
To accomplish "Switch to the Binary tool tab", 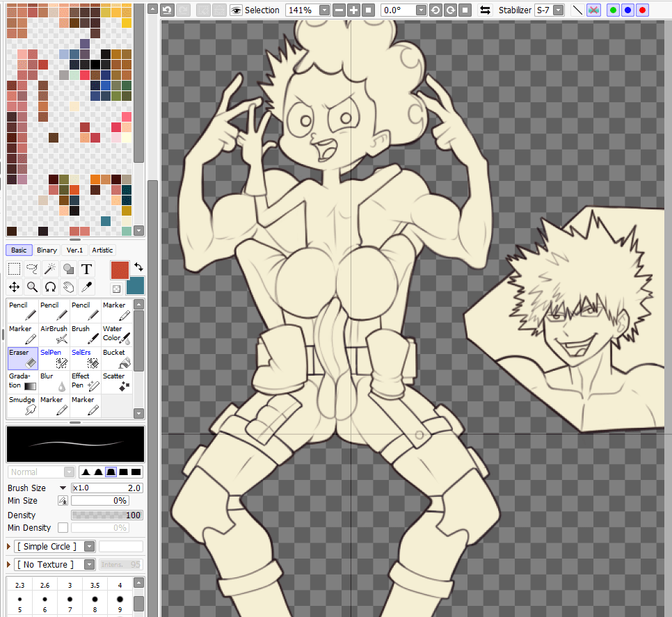I will pos(47,250).
